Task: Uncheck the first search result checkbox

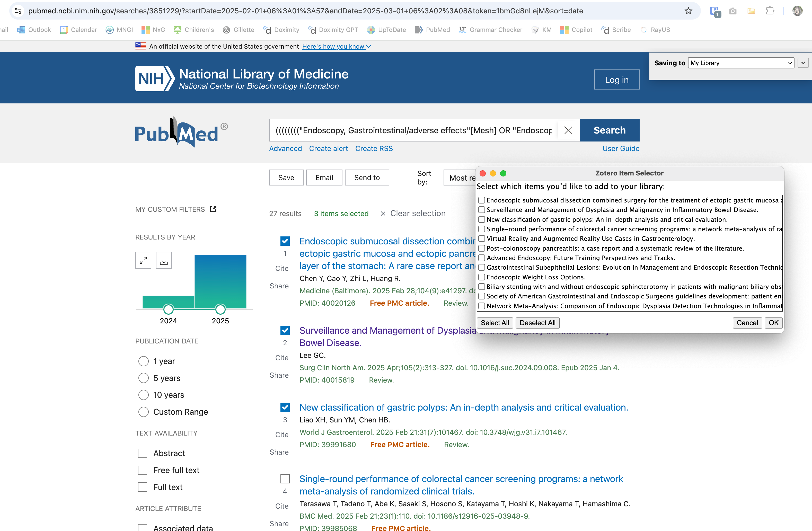Action: 285,242
